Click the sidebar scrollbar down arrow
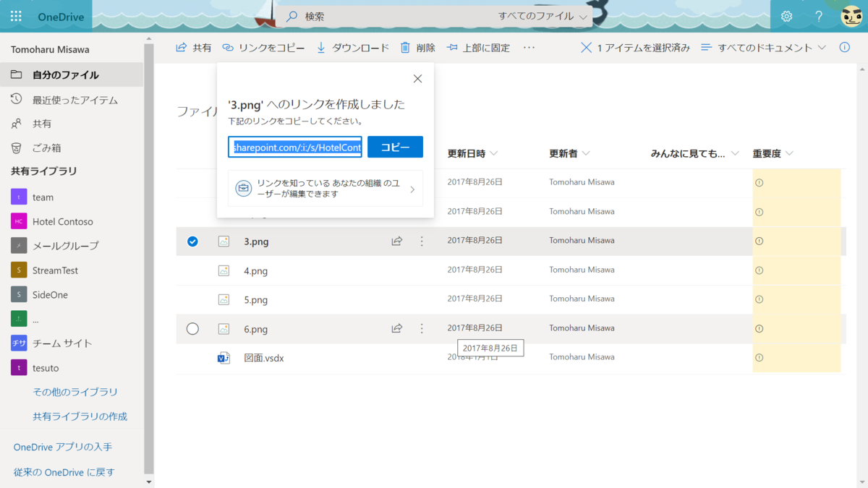Screen dimensions: 868x488 click(x=149, y=481)
